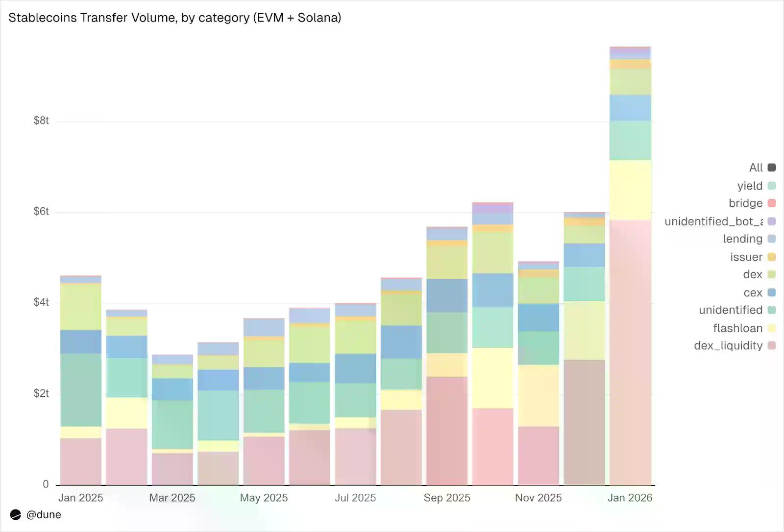Click the Jan 2026 dex_liquidity bar segment
The image size is (784, 532).
pyautogui.click(x=630, y=353)
